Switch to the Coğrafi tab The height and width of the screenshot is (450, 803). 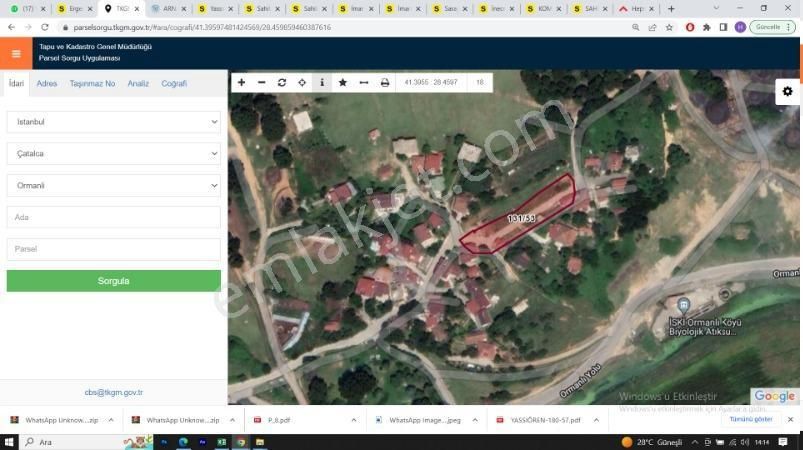pos(174,83)
